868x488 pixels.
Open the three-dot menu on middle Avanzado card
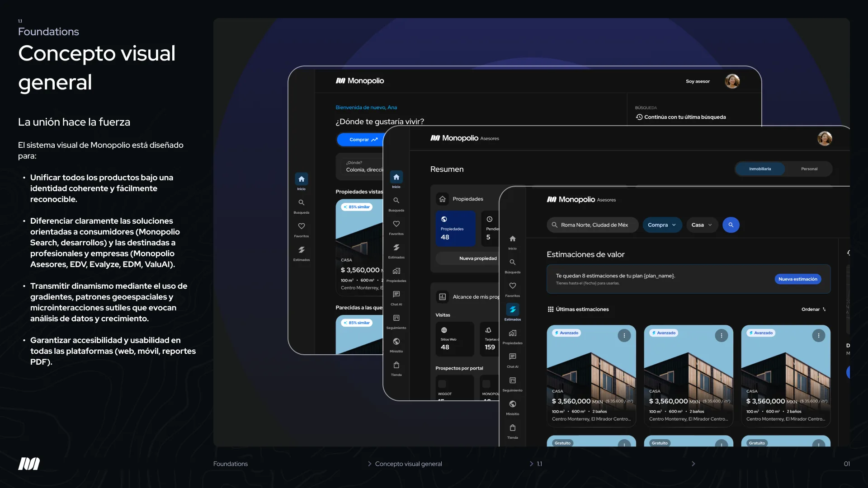coord(721,335)
